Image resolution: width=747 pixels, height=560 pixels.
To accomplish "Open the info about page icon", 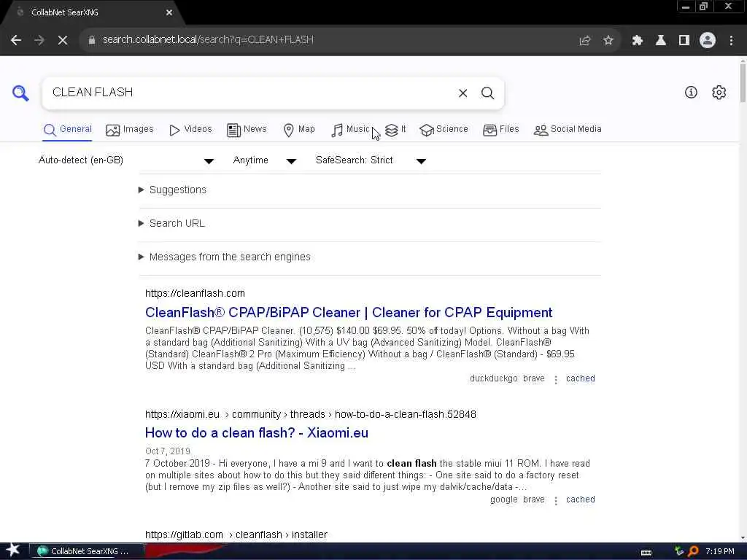I will [691, 93].
